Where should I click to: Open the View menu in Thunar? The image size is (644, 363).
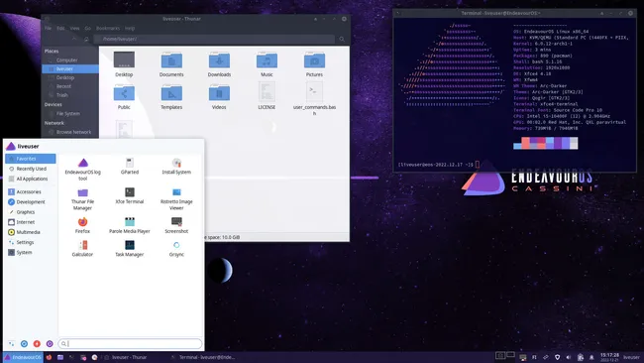[x=74, y=29]
